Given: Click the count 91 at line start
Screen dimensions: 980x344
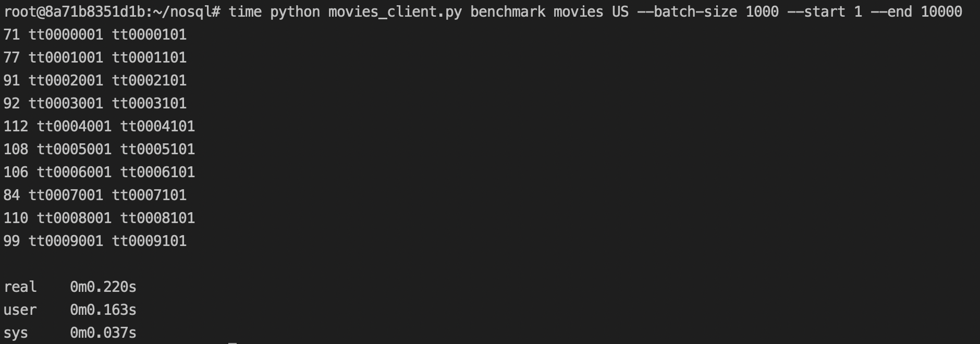Looking at the screenshot, I should (11, 80).
